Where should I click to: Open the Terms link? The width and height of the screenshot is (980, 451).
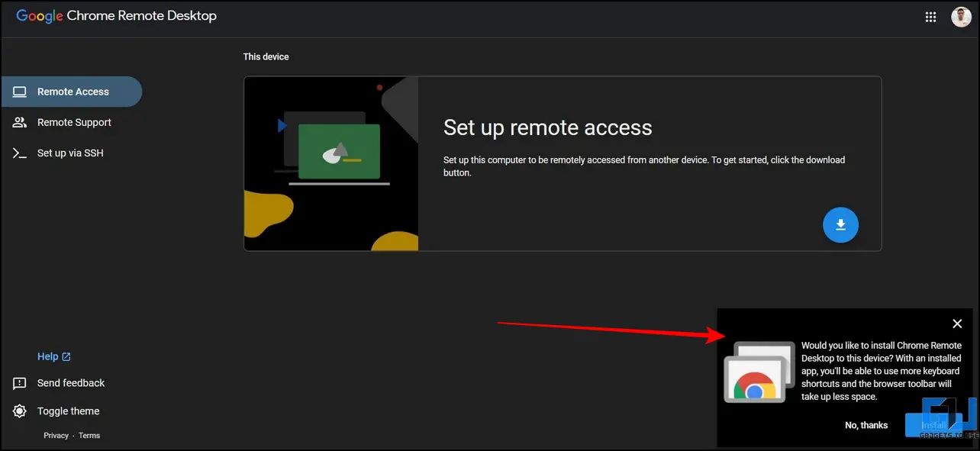pyautogui.click(x=89, y=436)
